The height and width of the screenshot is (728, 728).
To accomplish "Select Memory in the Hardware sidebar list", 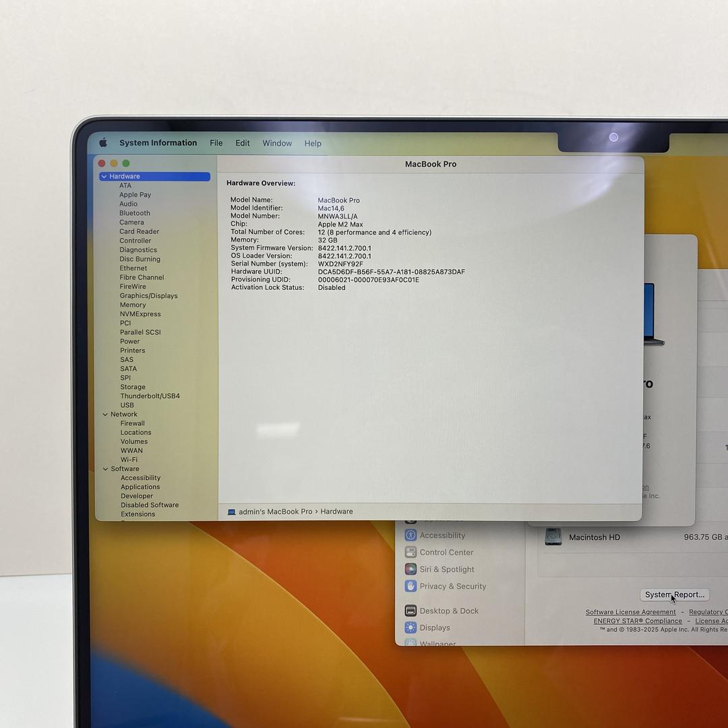I will point(133,305).
